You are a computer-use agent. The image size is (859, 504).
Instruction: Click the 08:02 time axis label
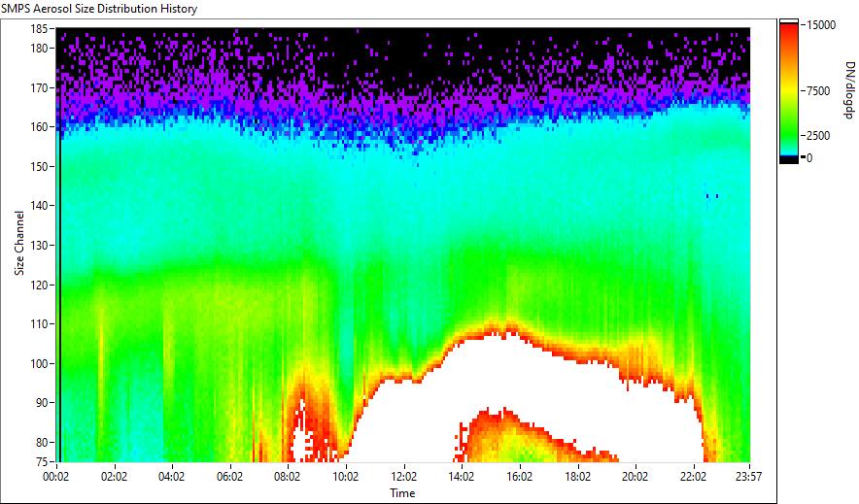[287, 477]
